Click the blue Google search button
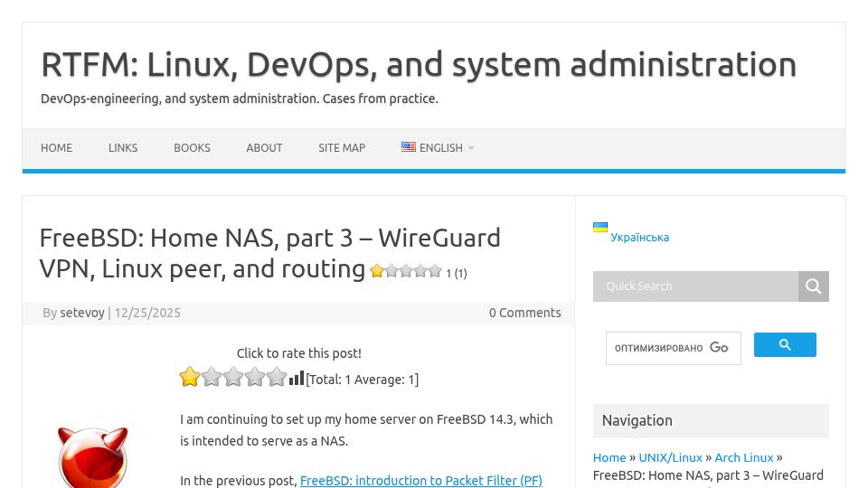This screenshot has height=488, width=868. click(x=785, y=344)
